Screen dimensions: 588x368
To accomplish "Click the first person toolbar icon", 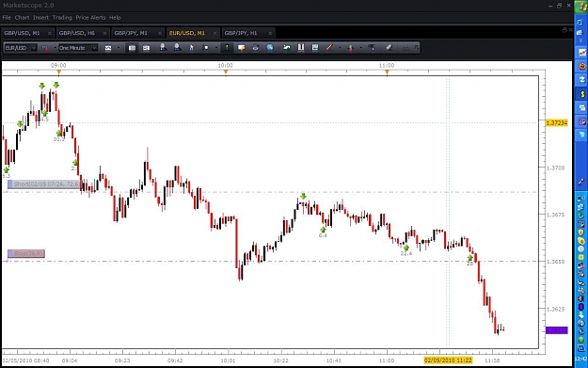I will click(163, 48).
